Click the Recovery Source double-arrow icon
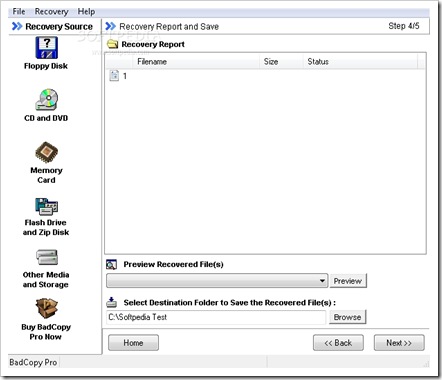 (17, 26)
